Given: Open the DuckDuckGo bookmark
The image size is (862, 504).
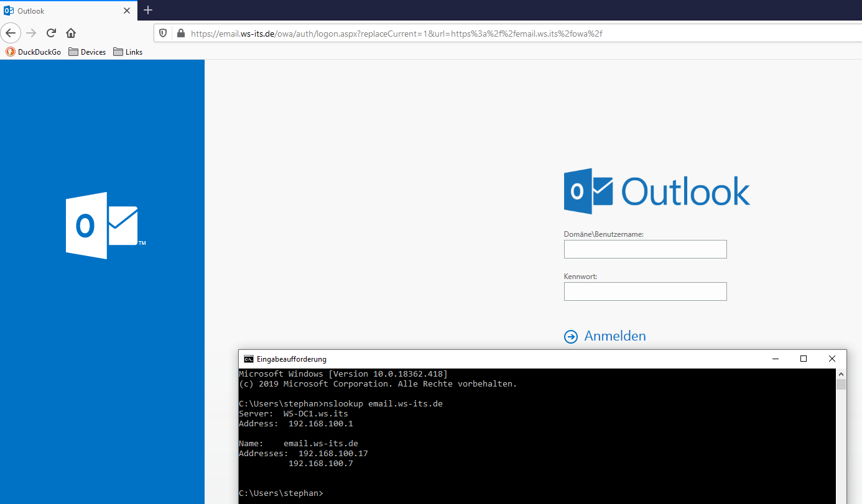Looking at the screenshot, I should pyautogui.click(x=34, y=52).
